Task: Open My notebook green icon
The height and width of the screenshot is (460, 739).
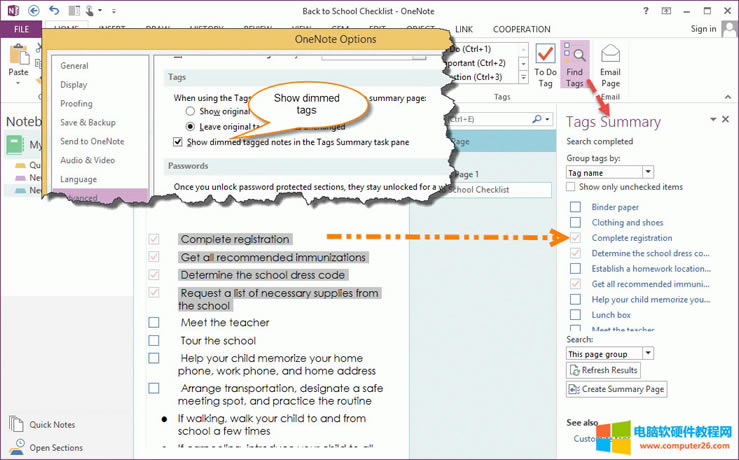Action: pos(15,145)
